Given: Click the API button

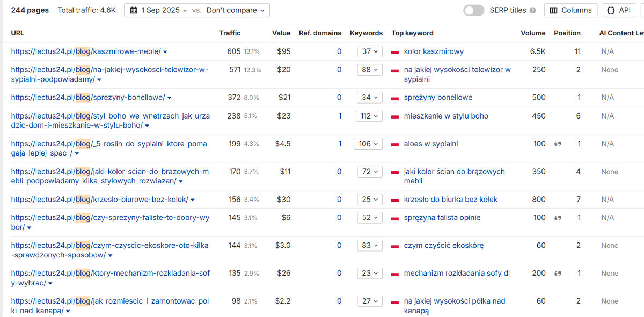Looking at the screenshot, I should click(x=619, y=10).
